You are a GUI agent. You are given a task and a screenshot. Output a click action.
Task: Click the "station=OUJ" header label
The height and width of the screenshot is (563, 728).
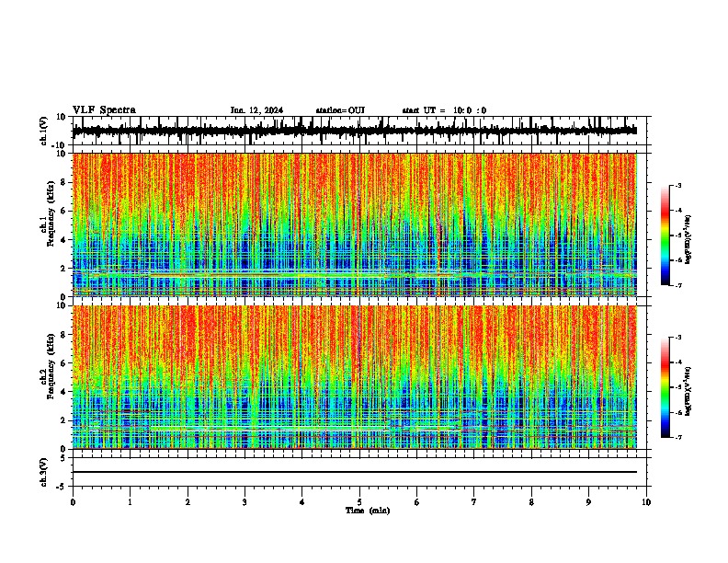[x=340, y=110]
